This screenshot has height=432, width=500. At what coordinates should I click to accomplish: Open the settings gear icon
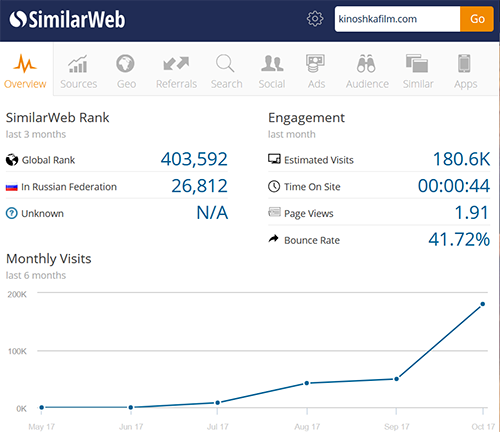[x=315, y=19]
